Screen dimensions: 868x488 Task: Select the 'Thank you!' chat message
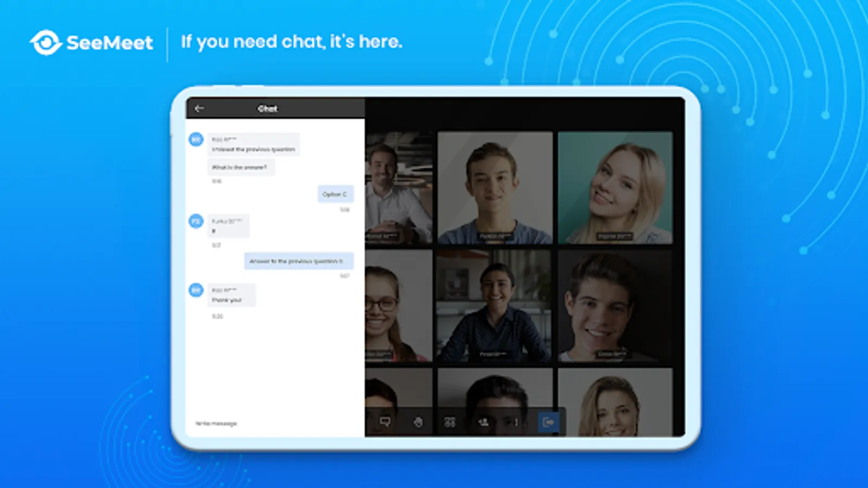[232, 296]
